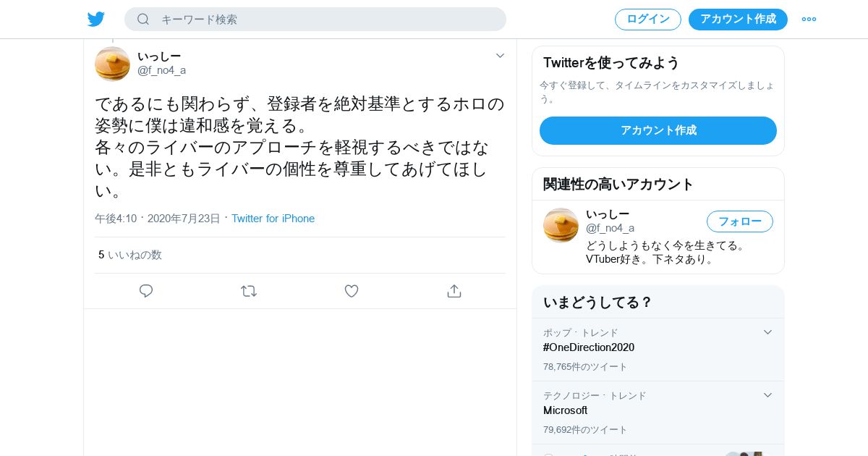The image size is (868, 456).
Task: Click the Twitter bird logo
Action: click(x=96, y=20)
